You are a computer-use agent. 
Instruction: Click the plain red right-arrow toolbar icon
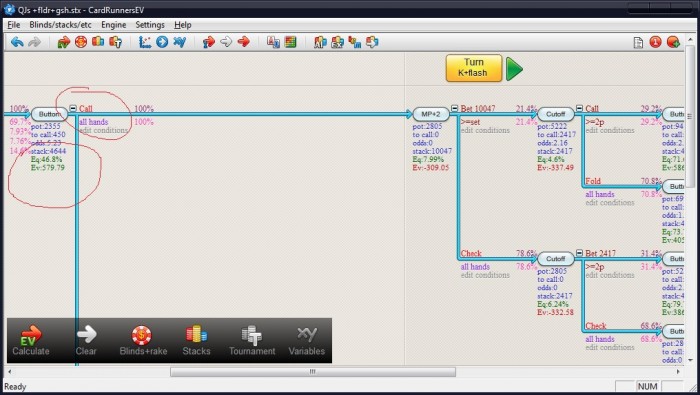(243, 42)
